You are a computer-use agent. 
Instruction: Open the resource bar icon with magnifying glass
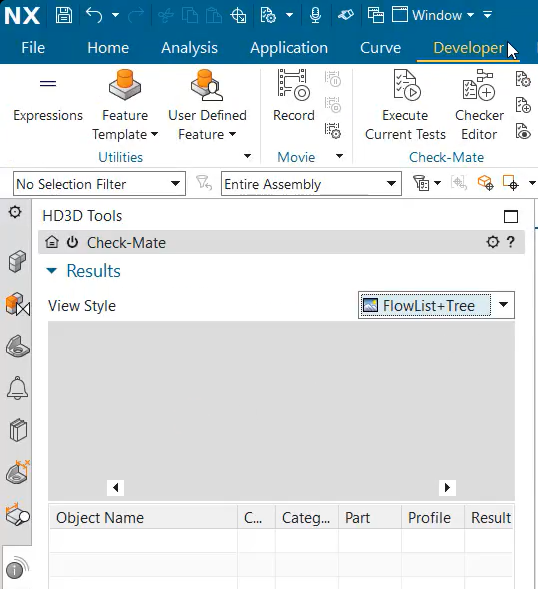tap(18, 515)
